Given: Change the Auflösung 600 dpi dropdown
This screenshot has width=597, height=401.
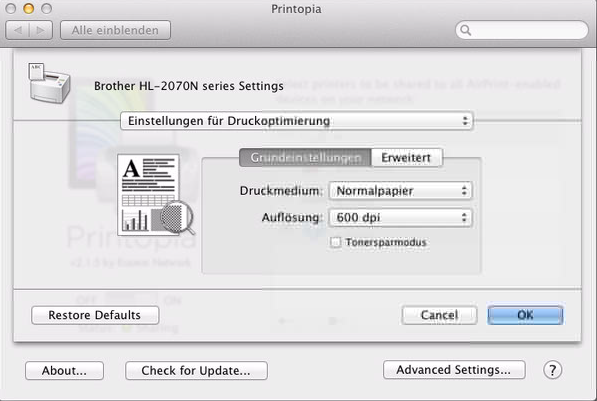Looking at the screenshot, I should [x=401, y=217].
